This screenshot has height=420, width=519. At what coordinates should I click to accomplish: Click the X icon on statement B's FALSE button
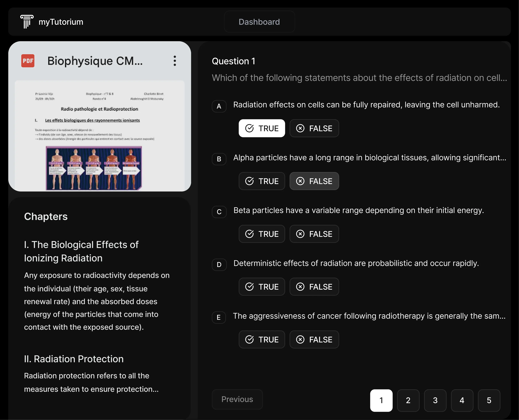pyautogui.click(x=300, y=181)
